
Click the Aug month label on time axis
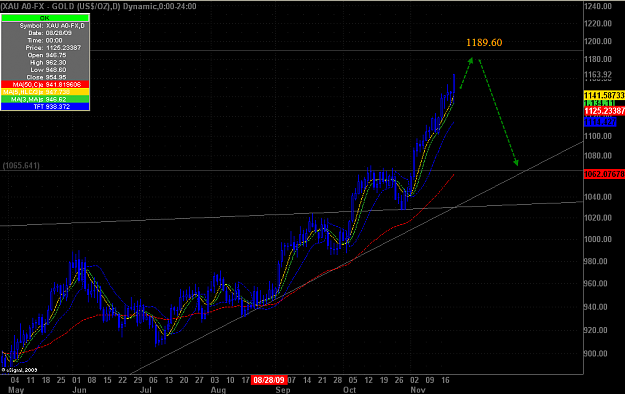point(218,390)
